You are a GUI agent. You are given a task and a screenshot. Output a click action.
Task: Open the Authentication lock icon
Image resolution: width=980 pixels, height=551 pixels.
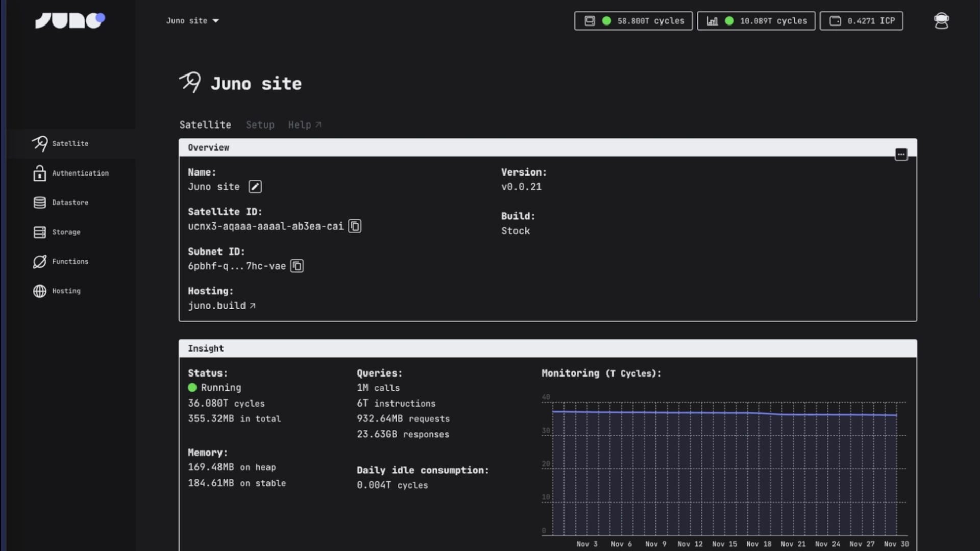[40, 173]
